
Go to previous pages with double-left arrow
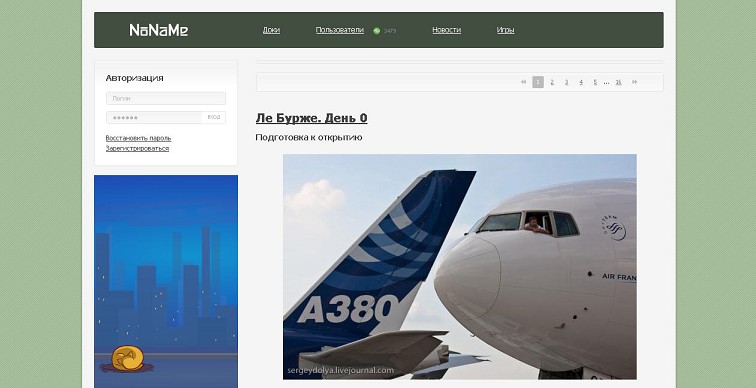pyautogui.click(x=524, y=82)
